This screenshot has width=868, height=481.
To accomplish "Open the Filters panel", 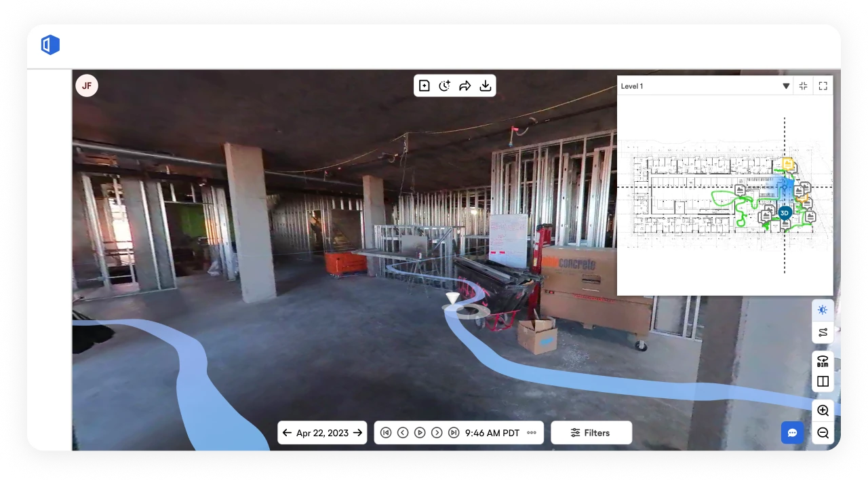I will coord(591,432).
